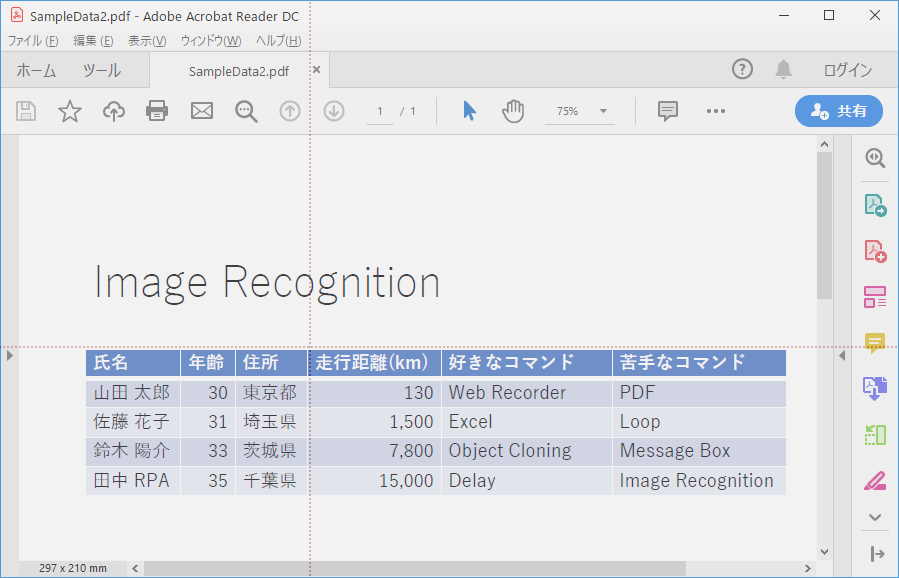
Task: Click the vertical scrollbar thumb
Action: [824, 225]
